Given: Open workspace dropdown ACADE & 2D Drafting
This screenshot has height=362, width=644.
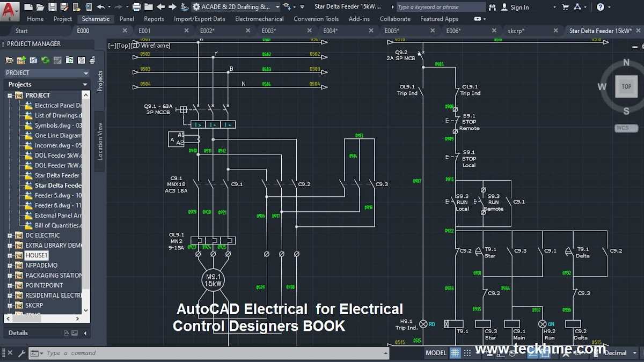Looking at the screenshot, I should (x=236, y=7).
